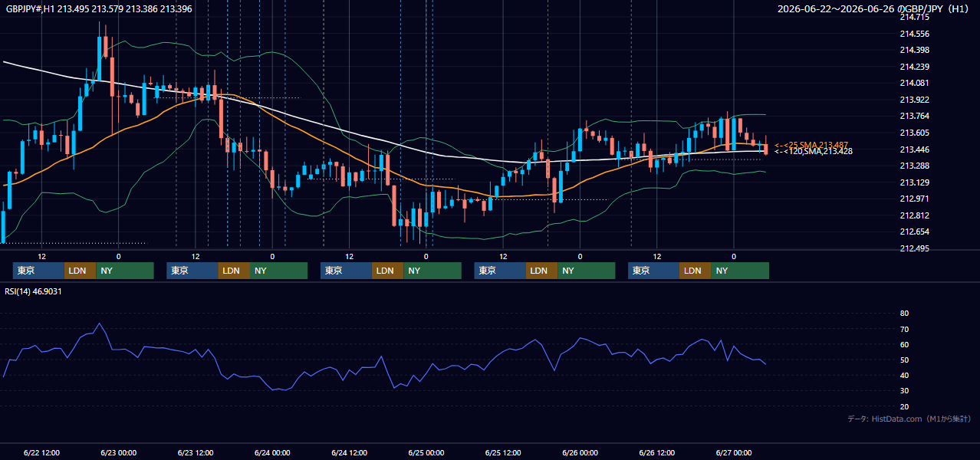Image resolution: width=980 pixels, height=460 pixels.
Task: Click the RSI(14) 46.9031 indicator label
Action: tap(33, 291)
